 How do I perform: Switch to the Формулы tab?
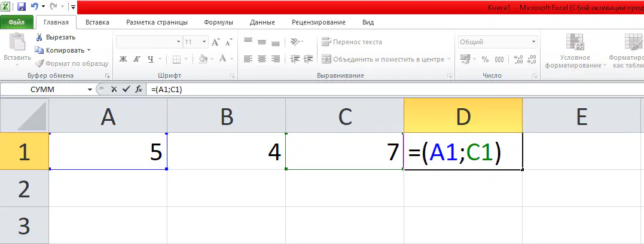click(218, 22)
